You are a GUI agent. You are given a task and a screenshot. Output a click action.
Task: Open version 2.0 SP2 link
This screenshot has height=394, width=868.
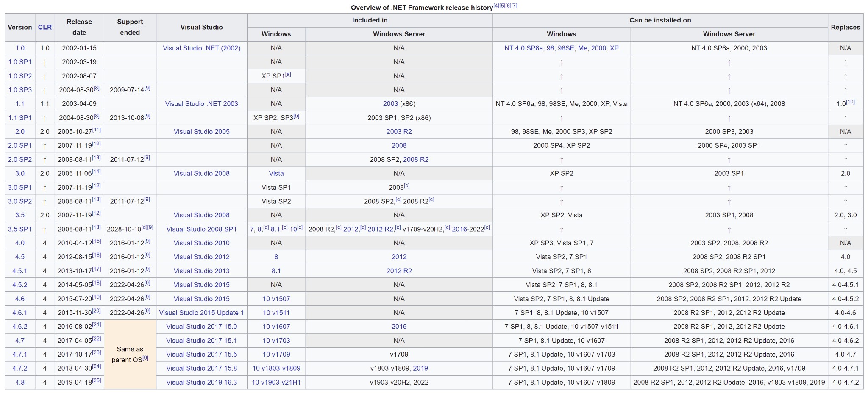pos(20,159)
